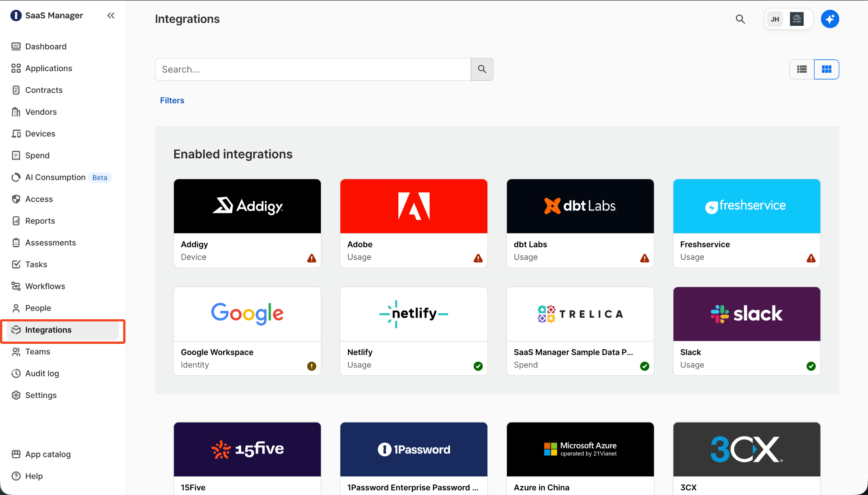Viewport: 868px width, 495px height.
Task: Open the dbt Labs integration
Action: pos(580,223)
